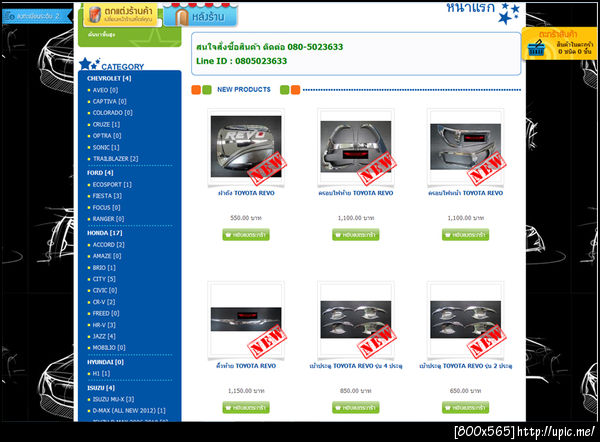Click the blue tag at top left
Image resolution: width=600 pixels, height=442 pixels.
point(37,16)
